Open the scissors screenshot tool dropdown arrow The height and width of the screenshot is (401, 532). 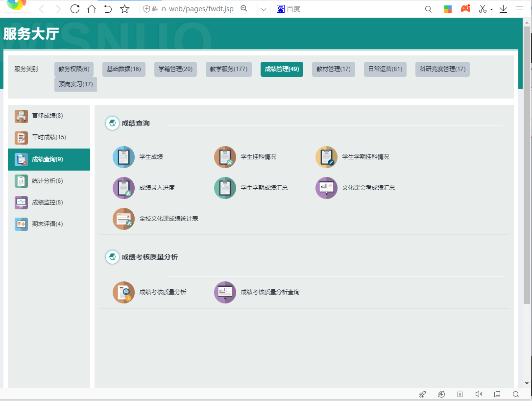tap(491, 9)
